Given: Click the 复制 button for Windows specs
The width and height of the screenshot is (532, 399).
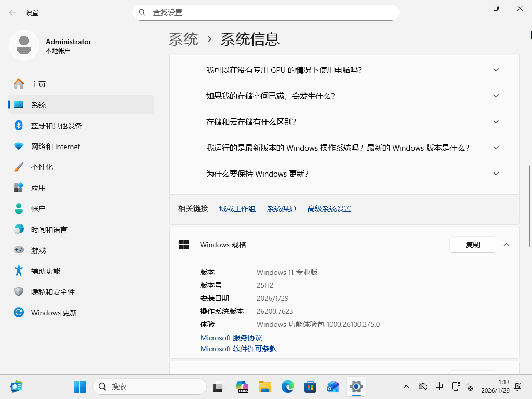Looking at the screenshot, I should point(472,245).
